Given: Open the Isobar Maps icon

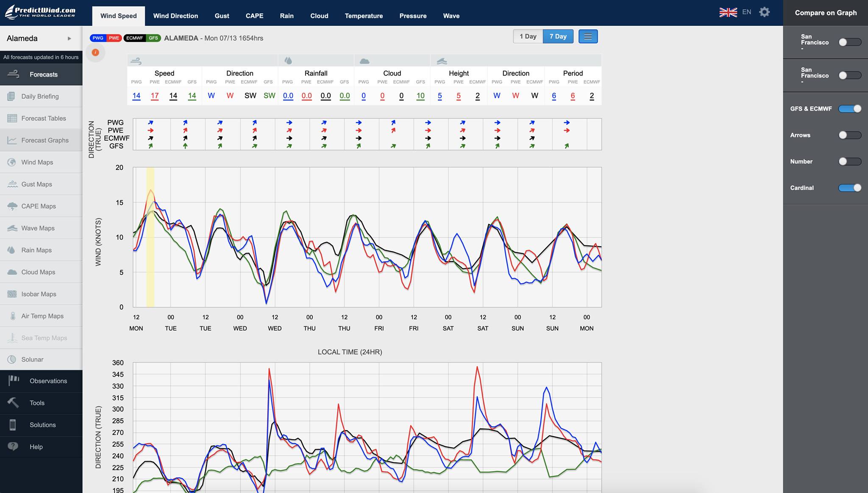Looking at the screenshot, I should [x=12, y=294].
